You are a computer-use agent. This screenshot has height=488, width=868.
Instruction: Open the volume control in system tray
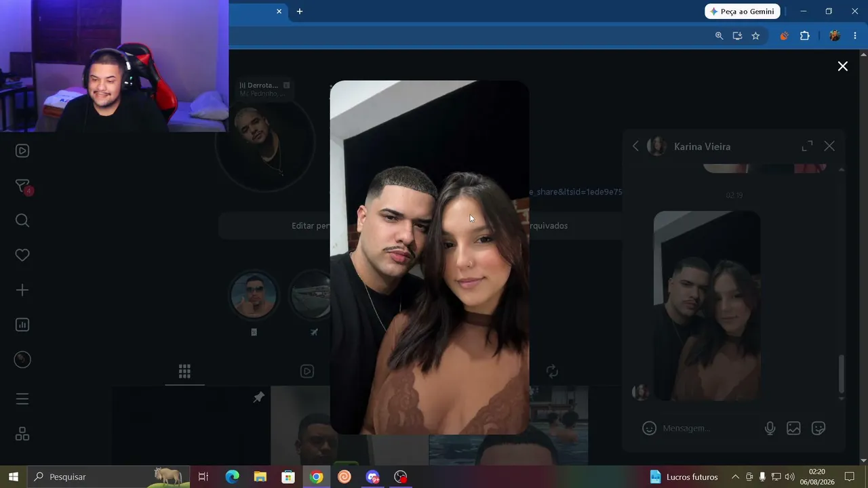[x=789, y=476]
